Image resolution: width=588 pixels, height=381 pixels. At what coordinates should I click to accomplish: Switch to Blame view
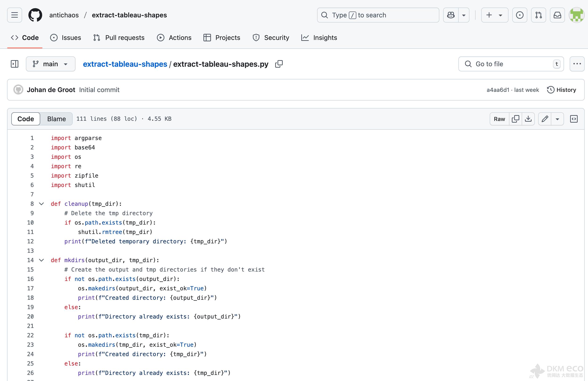point(56,119)
